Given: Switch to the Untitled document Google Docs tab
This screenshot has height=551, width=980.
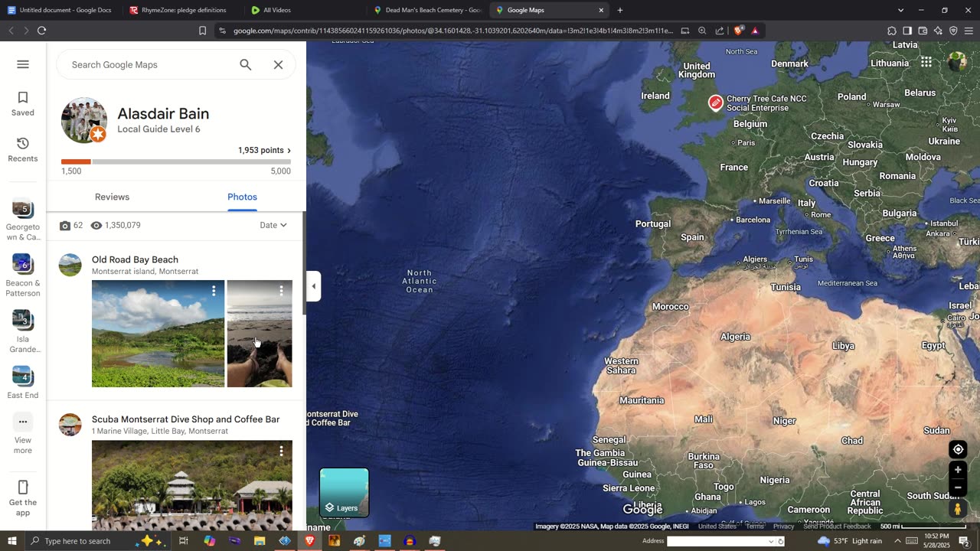Looking at the screenshot, I should [61, 10].
